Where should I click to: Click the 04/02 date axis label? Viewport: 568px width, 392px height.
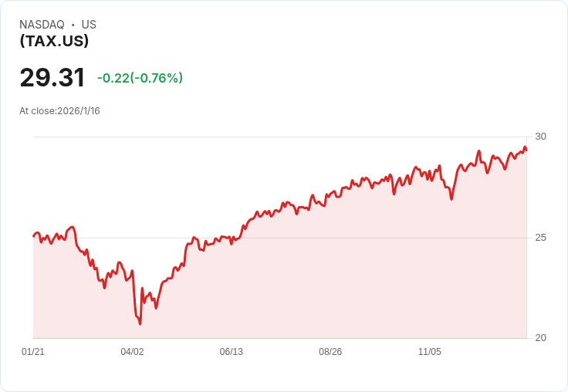(132, 352)
